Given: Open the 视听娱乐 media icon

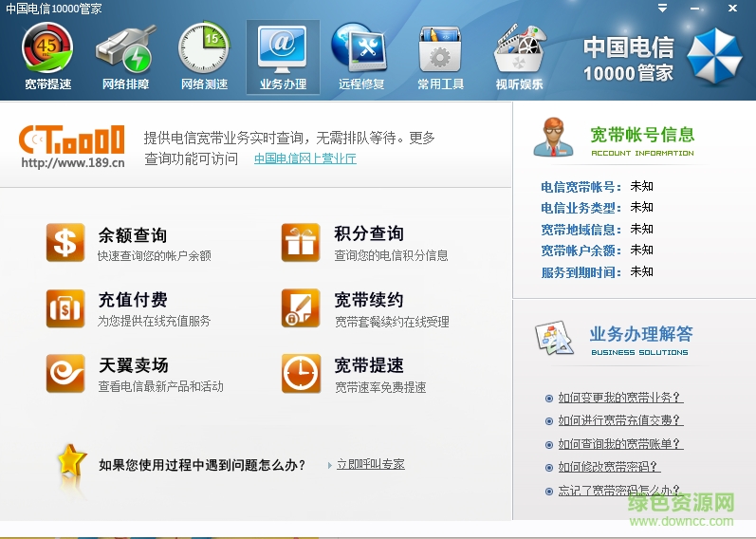Looking at the screenshot, I should pos(520,48).
